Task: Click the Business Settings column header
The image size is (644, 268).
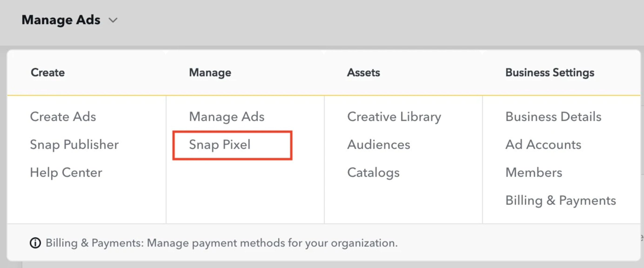Action: click(550, 73)
